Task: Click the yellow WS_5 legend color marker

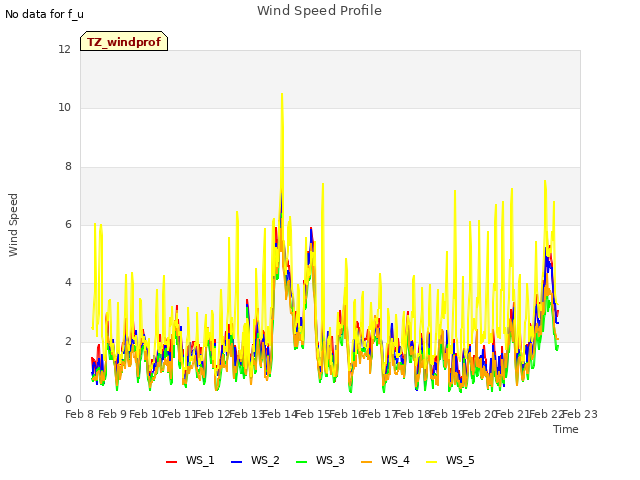Action: click(x=431, y=462)
